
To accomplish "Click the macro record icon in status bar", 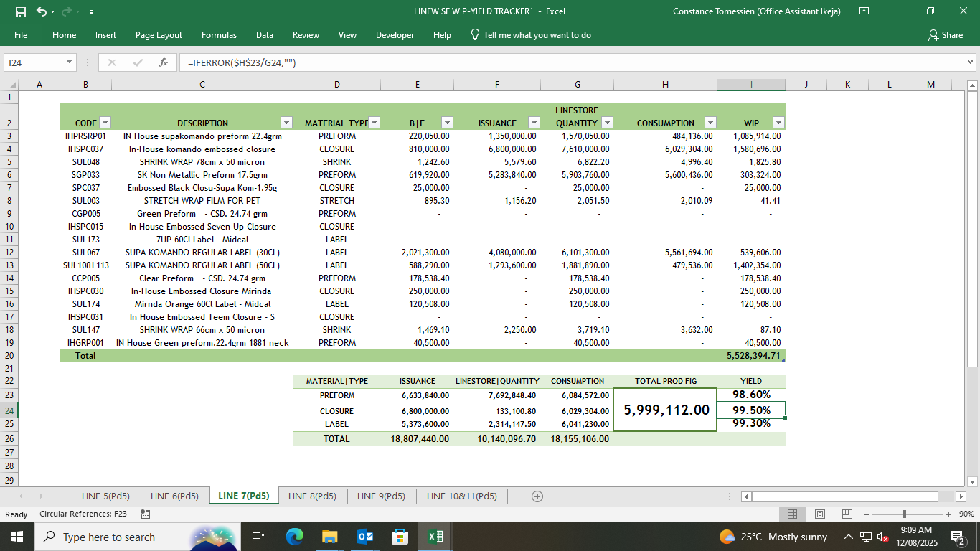I will point(145,514).
